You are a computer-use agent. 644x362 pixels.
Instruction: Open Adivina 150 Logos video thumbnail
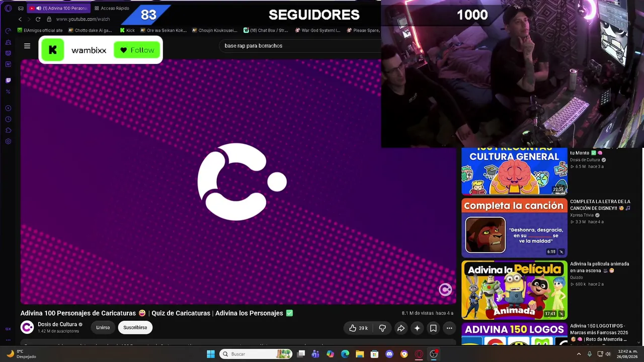(514, 334)
